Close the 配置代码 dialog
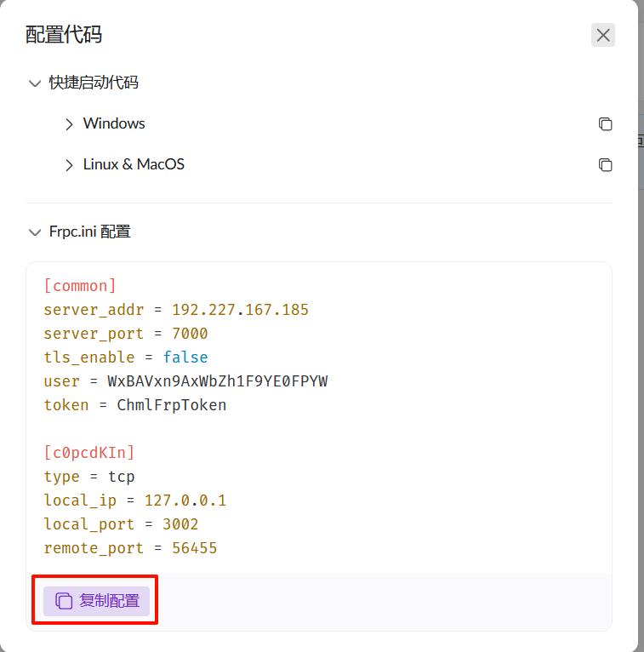The image size is (644, 652). point(603,35)
